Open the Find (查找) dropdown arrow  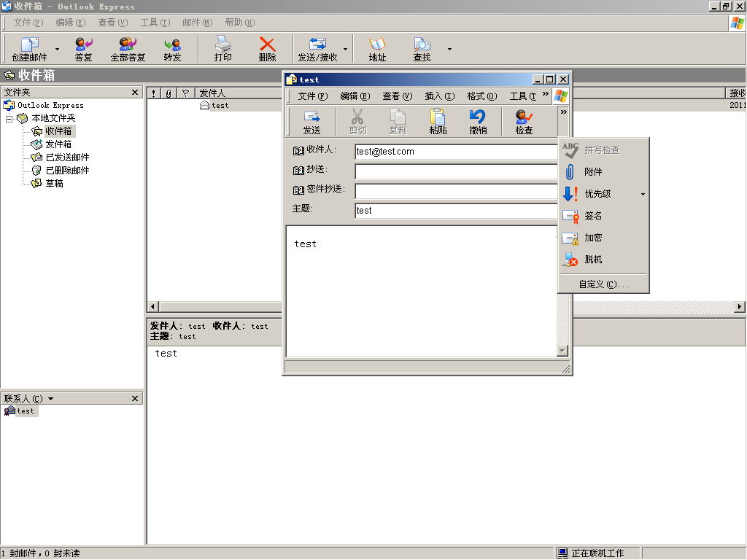[449, 49]
